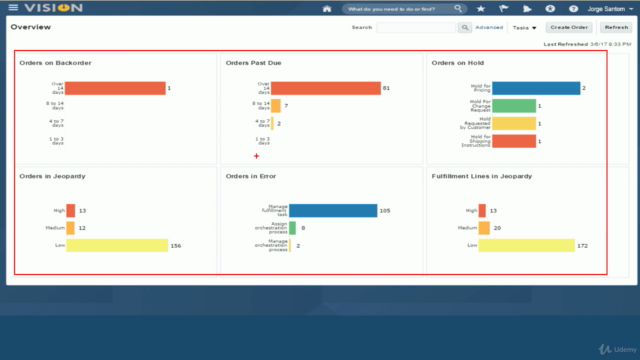Viewport: 640px width, 360px height.
Task: Click the Advanced search link
Action: pyautogui.click(x=489, y=27)
